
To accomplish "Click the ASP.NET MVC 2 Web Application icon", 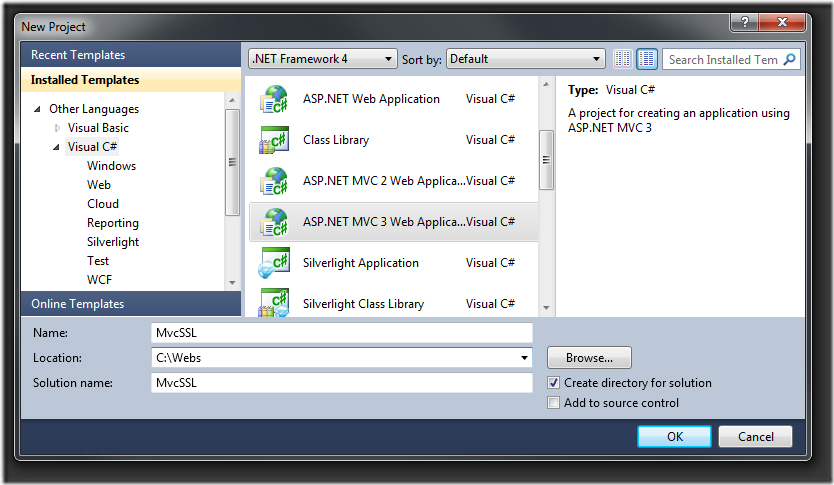I will [x=274, y=181].
